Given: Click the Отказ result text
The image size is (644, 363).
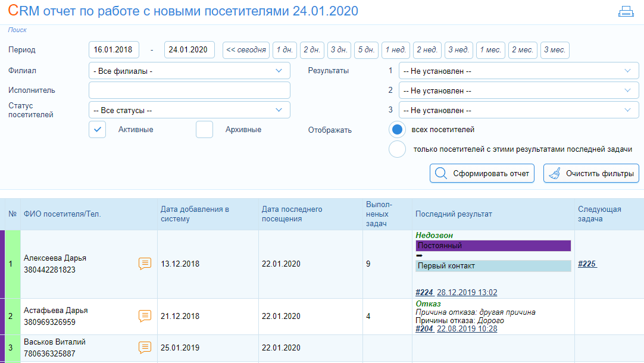Looking at the screenshot, I should point(428,304).
